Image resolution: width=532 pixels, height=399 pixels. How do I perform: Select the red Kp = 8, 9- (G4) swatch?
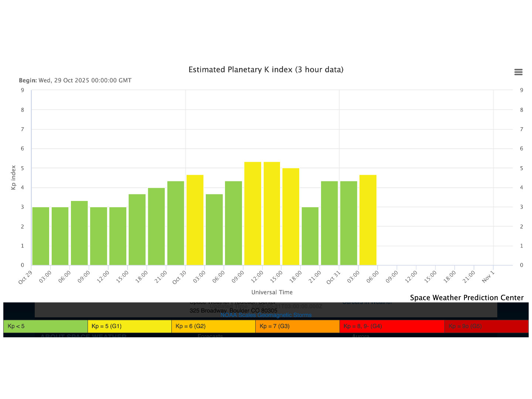click(x=392, y=326)
